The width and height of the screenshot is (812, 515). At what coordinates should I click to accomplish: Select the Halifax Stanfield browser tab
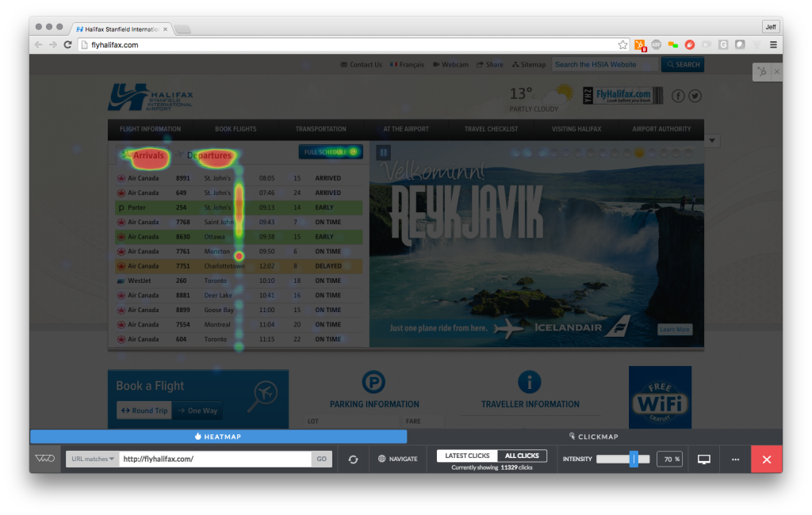(122, 29)
